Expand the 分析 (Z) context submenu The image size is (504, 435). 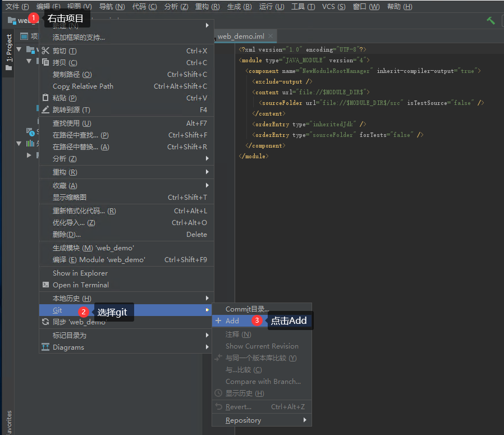coord(126,158)
